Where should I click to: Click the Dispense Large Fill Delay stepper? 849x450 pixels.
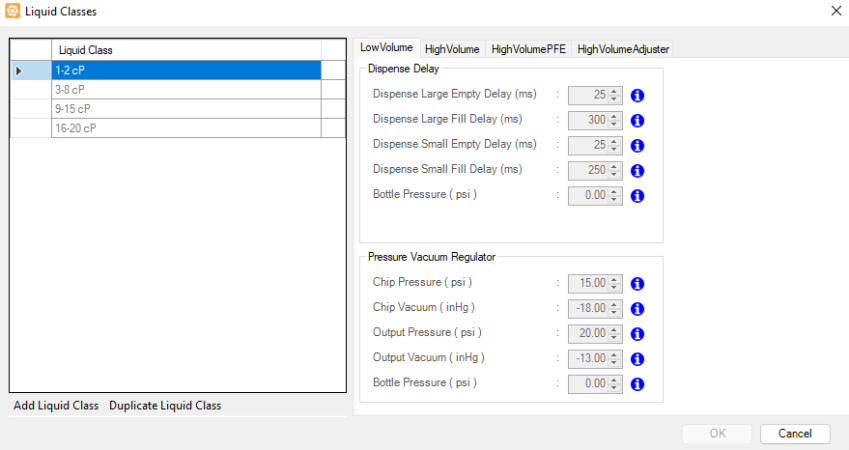[x=615, y=121]
